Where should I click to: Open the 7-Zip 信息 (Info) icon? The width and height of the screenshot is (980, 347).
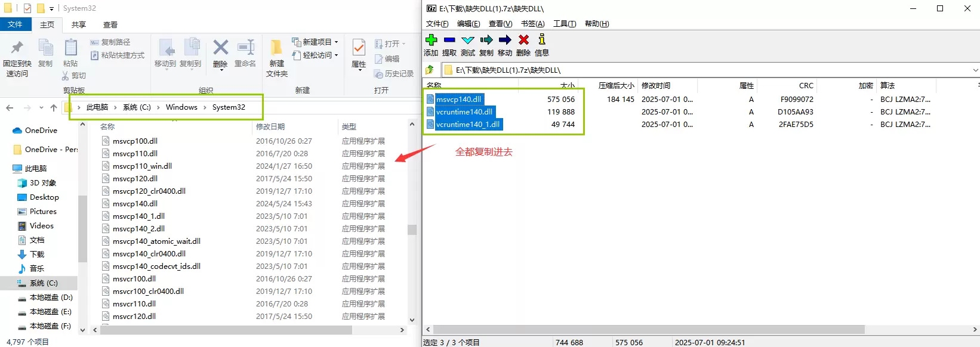coord(542,40)
